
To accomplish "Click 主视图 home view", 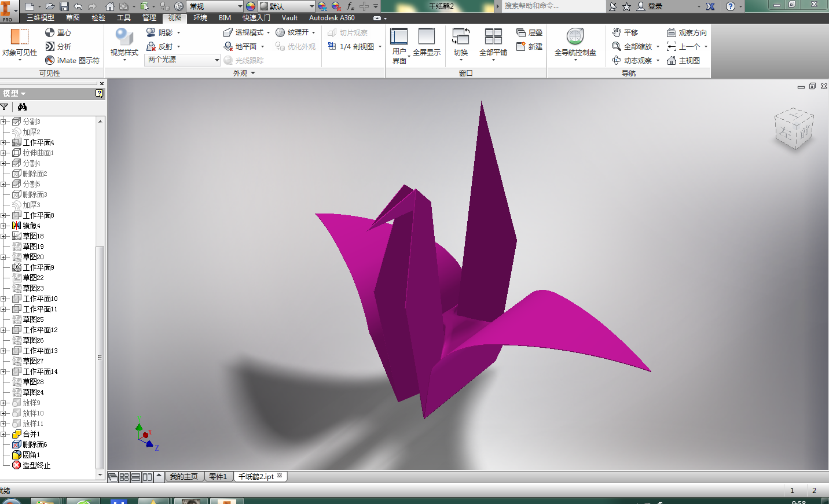I will pyautogui.click(x=684, y=60).
